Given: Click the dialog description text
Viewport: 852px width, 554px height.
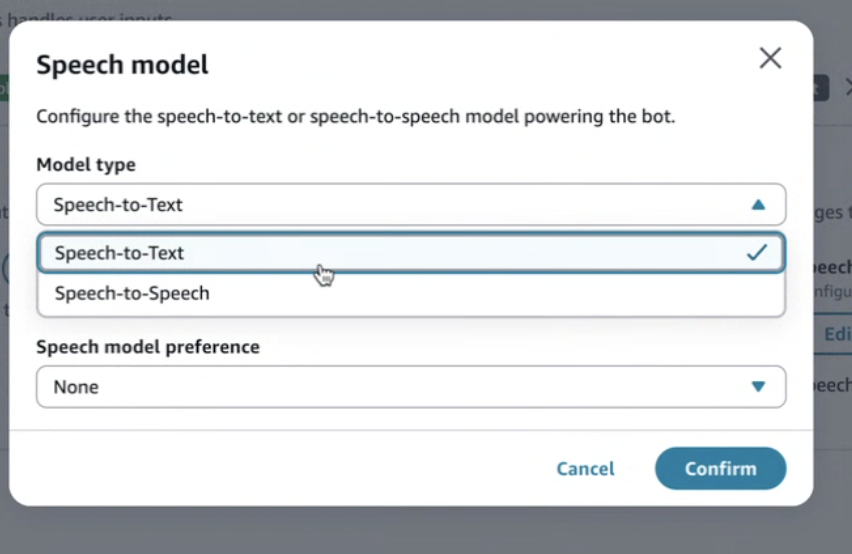Looking at the screenshot, I should [x=356, y=117].
